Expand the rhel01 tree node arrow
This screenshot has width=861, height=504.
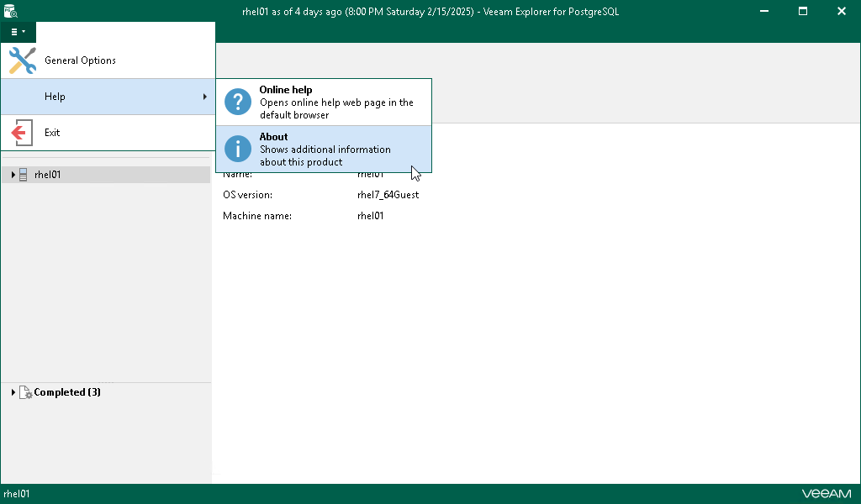coord(13,175)
